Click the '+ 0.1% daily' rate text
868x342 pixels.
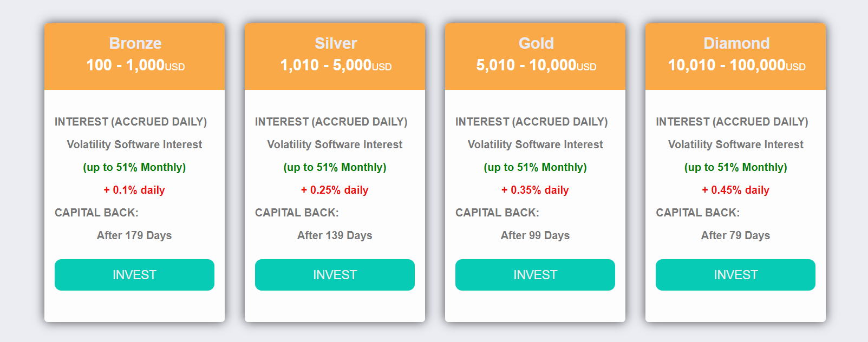point(134,190)
